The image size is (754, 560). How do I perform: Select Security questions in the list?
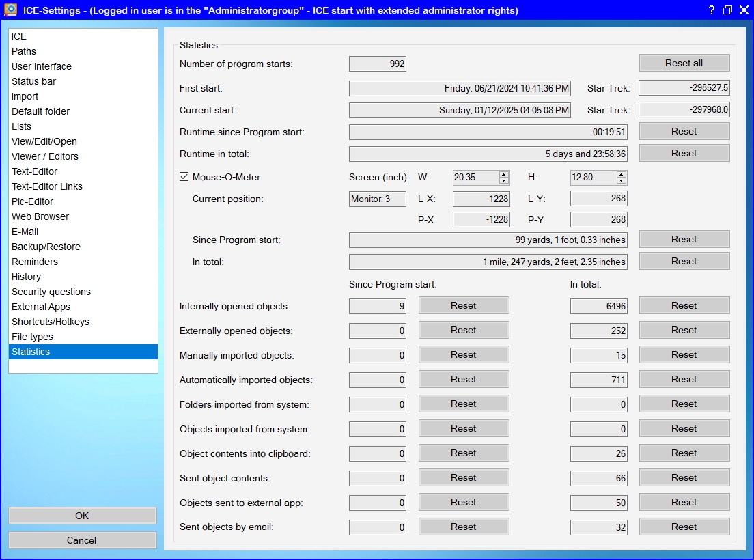pos(51,292)
